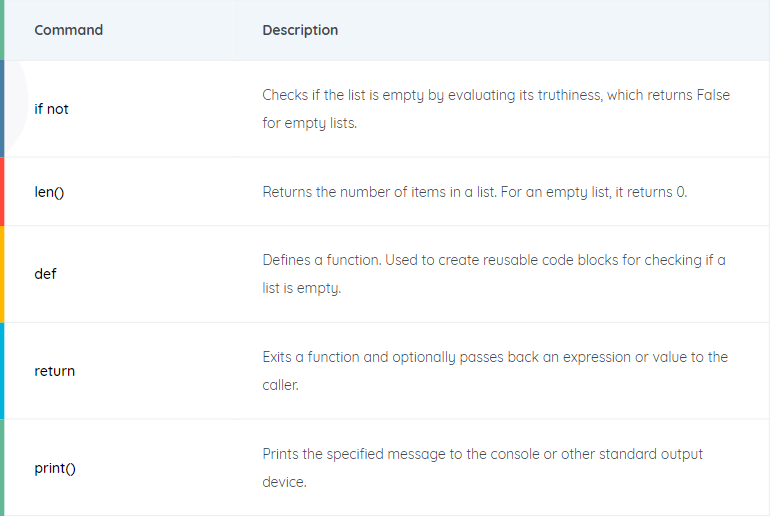Click the description 'Returns the number of items'
The height and width of the screenshot is (517, 770).
474,192
